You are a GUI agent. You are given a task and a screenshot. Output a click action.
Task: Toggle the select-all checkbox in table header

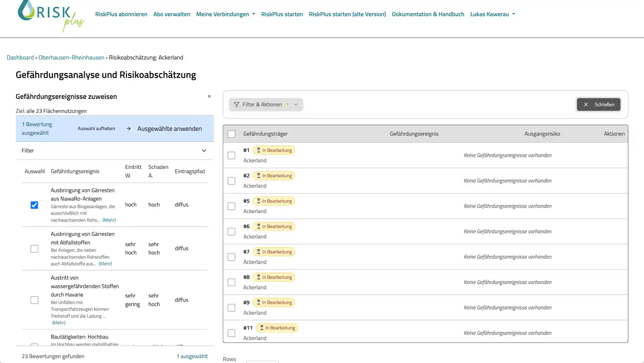pos(231,134)
